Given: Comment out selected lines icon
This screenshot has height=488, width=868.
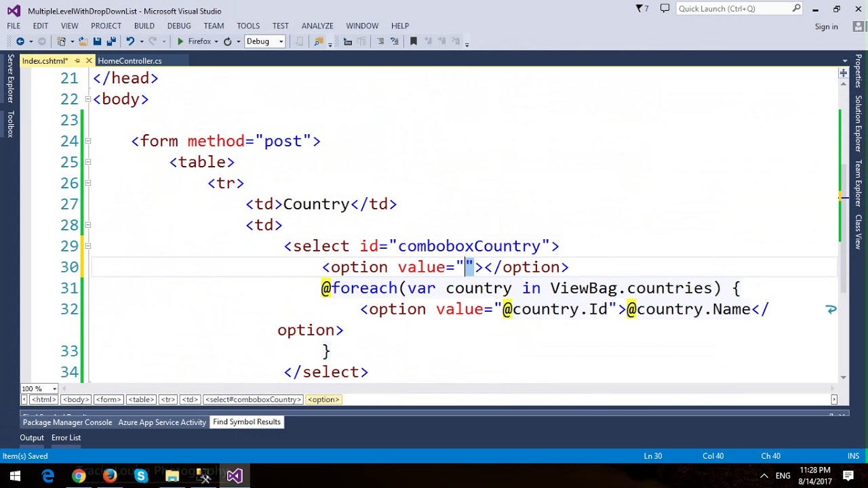Looking at the screenshot, I should 380,41.
